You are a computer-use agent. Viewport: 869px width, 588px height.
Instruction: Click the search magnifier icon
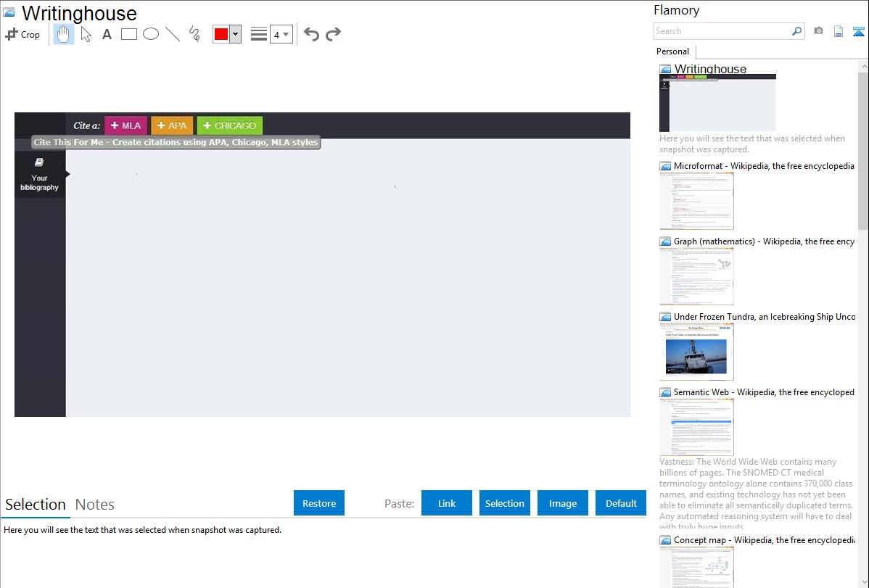point(797,31)
